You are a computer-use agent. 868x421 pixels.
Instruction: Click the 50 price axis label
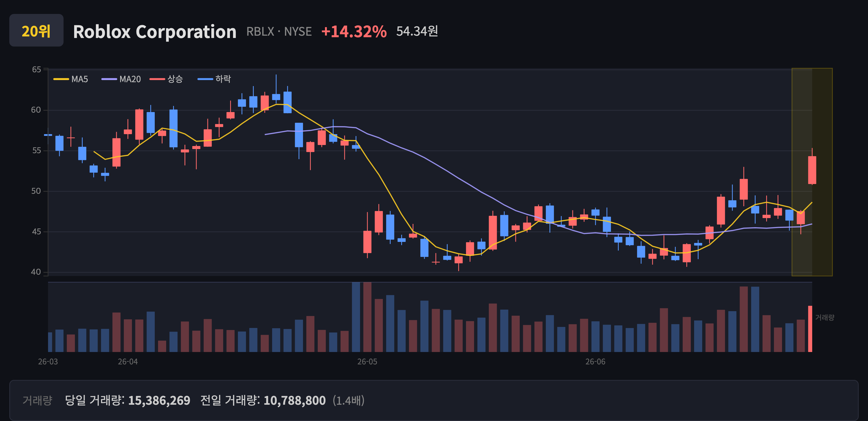(x=36, y=191)
